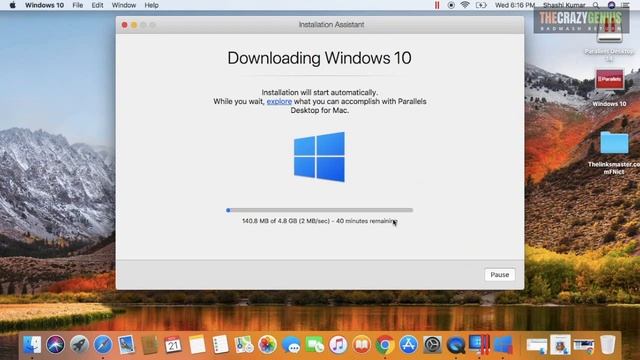Open third minimized window in Dock
640x360 pixels.
(584, 345)
